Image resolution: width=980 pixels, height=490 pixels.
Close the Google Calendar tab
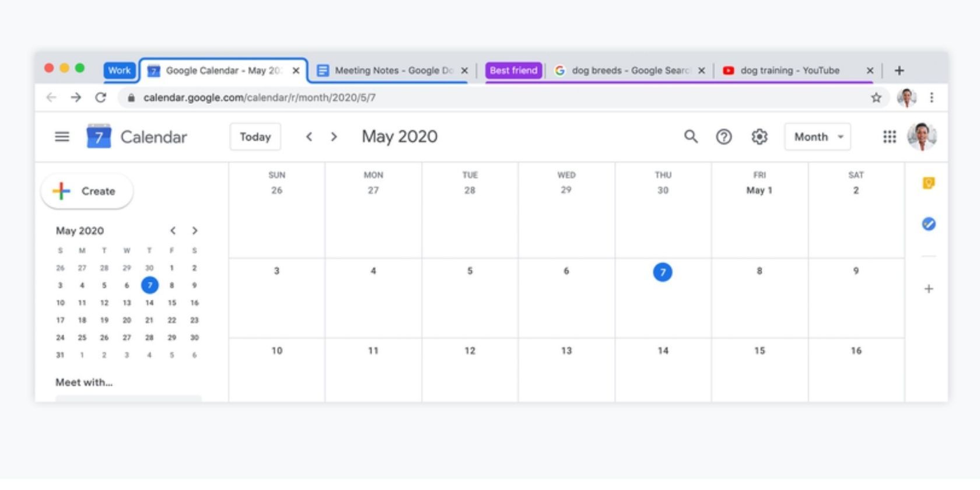click(x=296, y=71)
